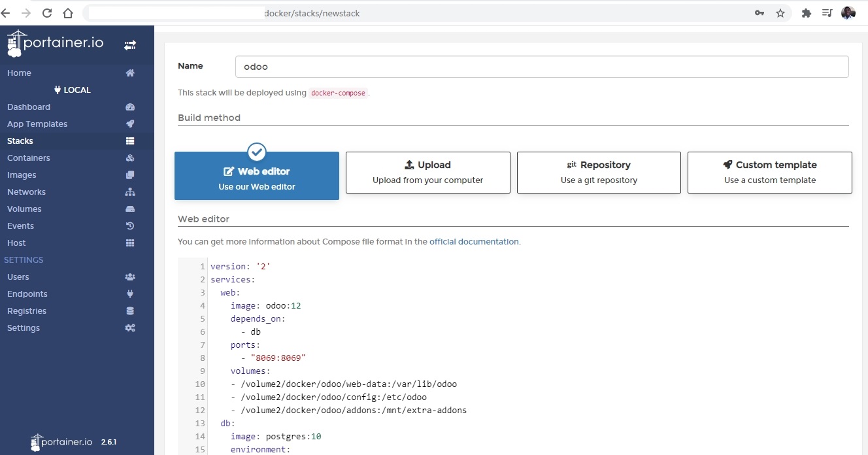
Task: Click browser forward arrow
Action: coord(26,13)
